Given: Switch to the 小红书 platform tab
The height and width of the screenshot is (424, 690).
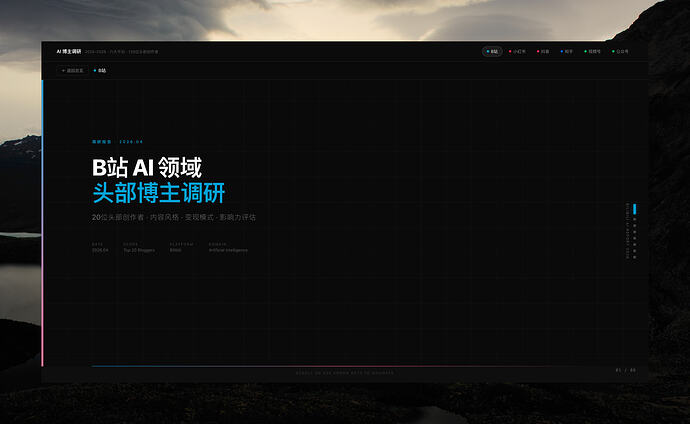Looking at the screenshot, I should click(518, 51).
